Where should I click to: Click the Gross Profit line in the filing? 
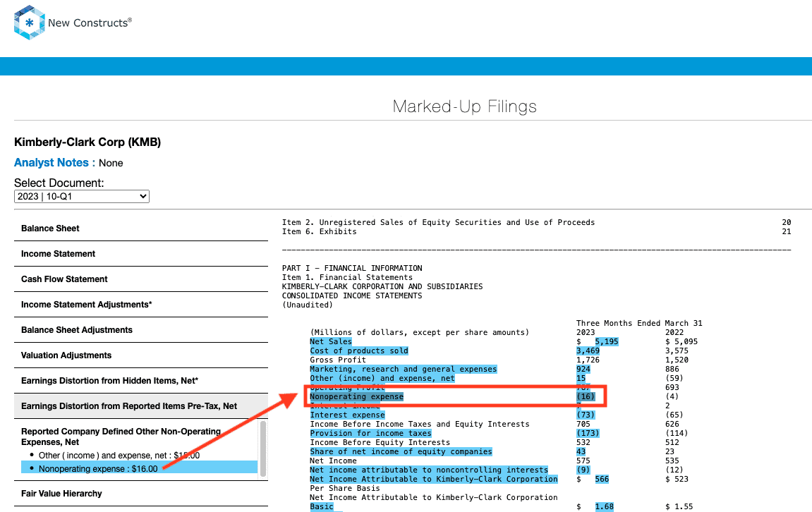(338, 360)
